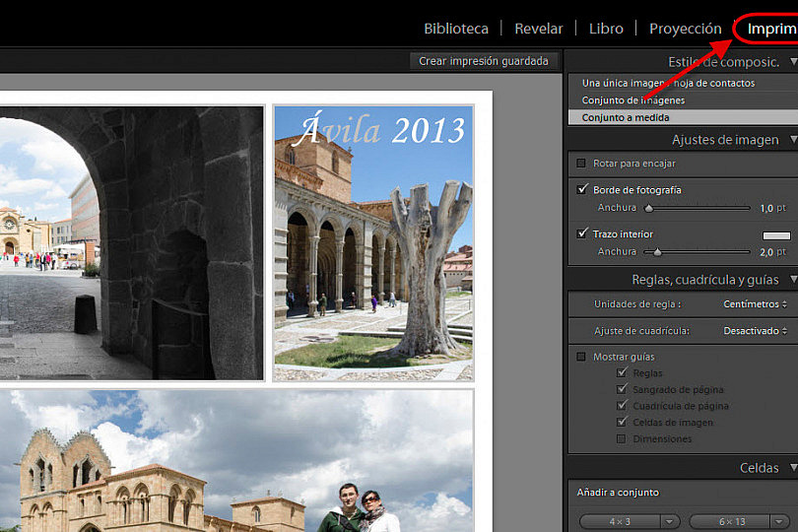Select the stone archway photo cell
The image size is (798, 532).
tap(132, 242)
